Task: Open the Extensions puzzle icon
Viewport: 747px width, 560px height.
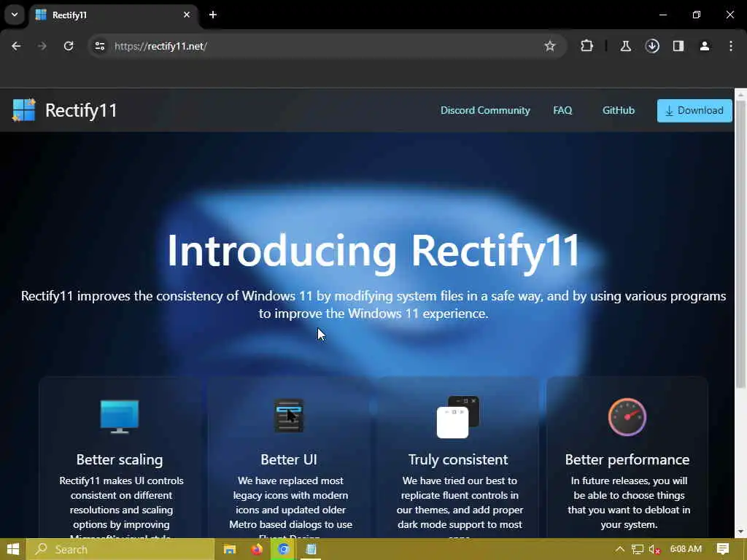Action: tap(587, 46)
